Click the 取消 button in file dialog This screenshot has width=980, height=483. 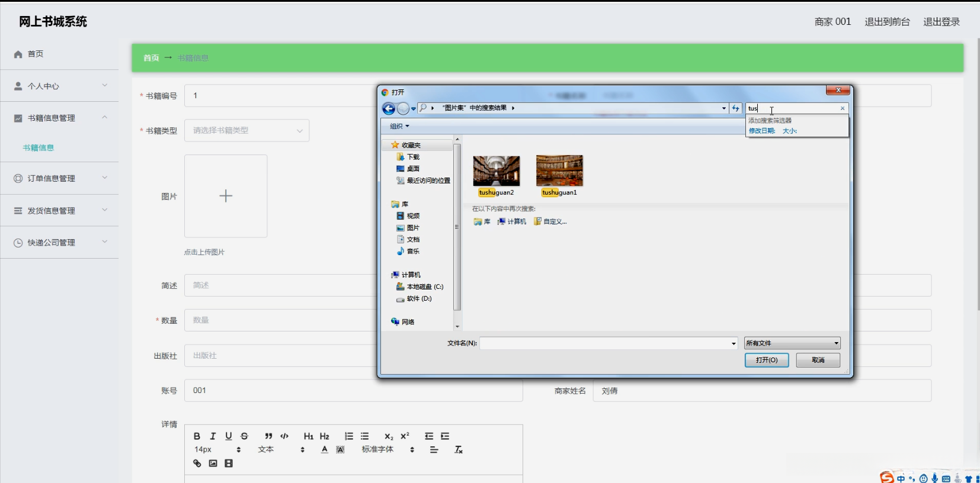coord(818,360)
